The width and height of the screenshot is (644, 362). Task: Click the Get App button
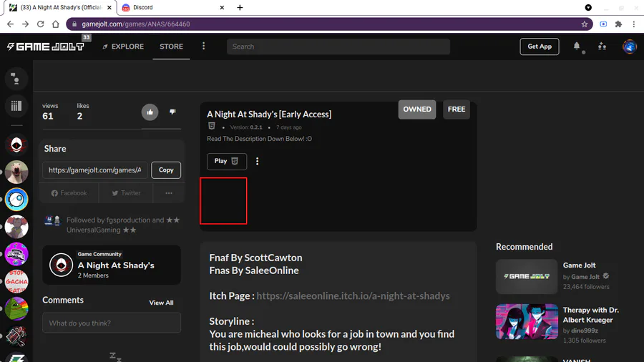[x=540, y=47]
